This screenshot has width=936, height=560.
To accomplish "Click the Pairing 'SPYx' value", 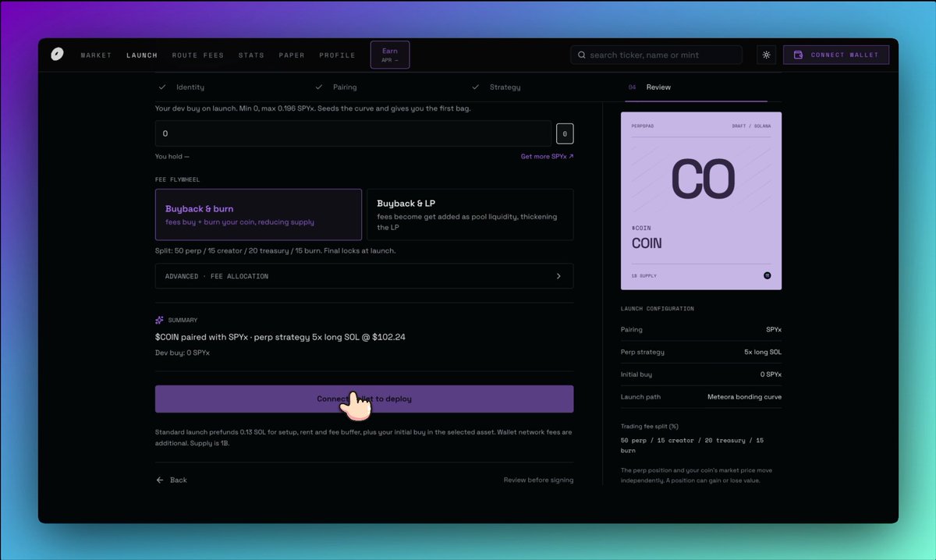I will click(774, 330).
